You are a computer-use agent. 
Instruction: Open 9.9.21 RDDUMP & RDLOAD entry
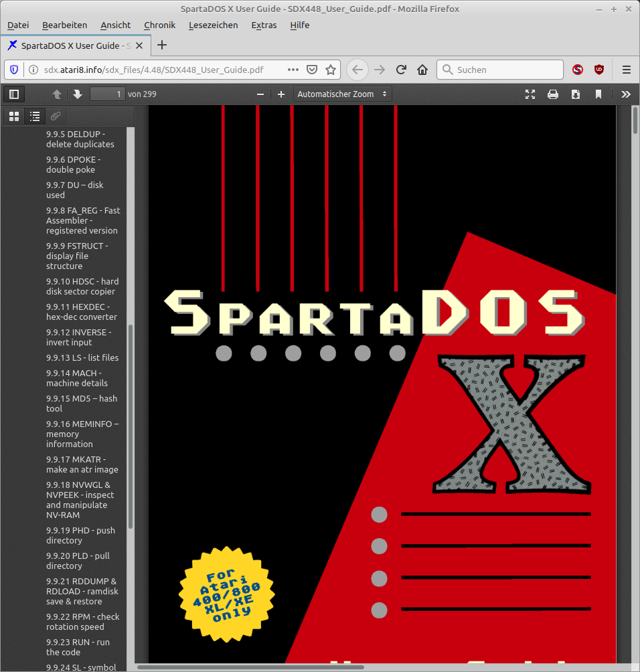click(82, 591)
